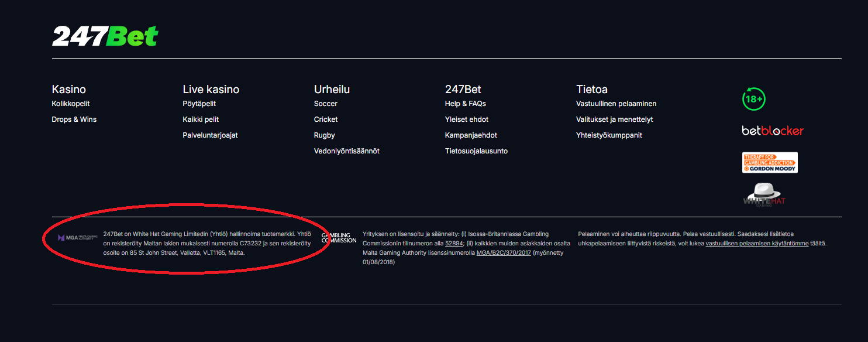Go to Pöytäpelit in Live kasino
The width and height of the screenshot is (868, 342).
pos(199,104)
